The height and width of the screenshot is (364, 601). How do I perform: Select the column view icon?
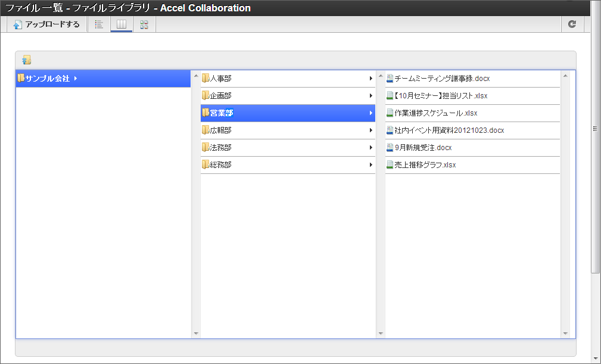[x=122, y=24]
